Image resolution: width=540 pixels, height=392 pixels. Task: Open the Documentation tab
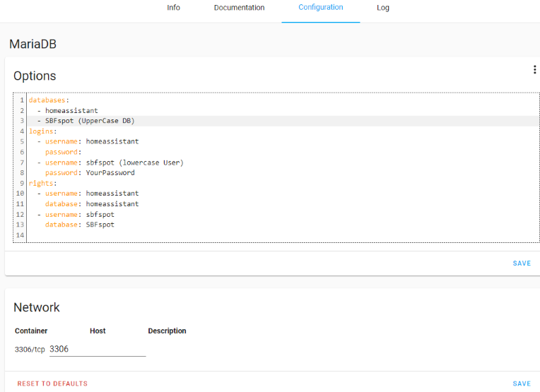click(x=240, y=8)
